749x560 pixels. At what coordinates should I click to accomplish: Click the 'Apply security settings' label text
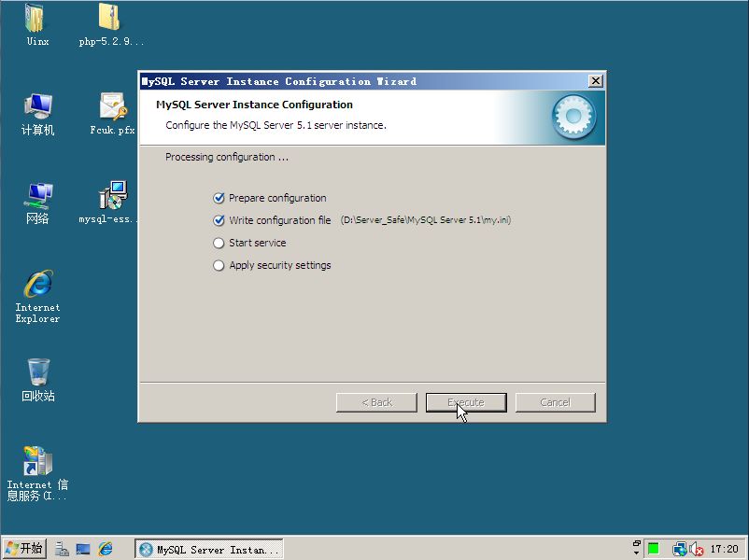(x=280, y=265)
